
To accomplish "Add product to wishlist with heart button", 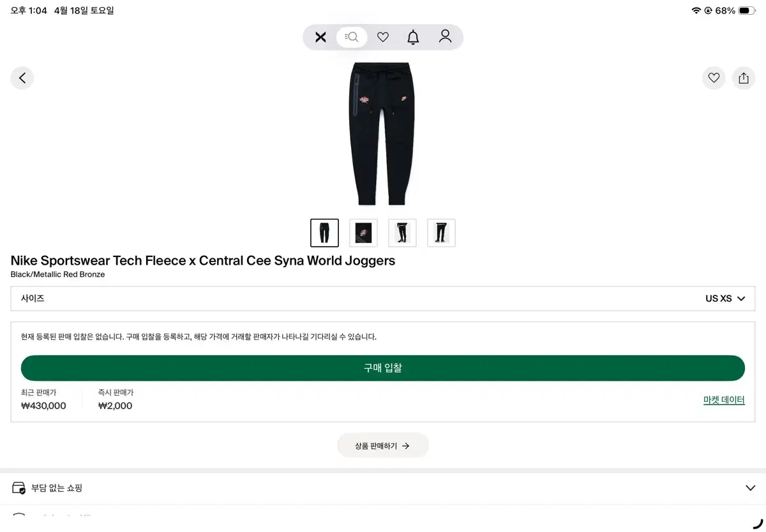I will 714,78.
